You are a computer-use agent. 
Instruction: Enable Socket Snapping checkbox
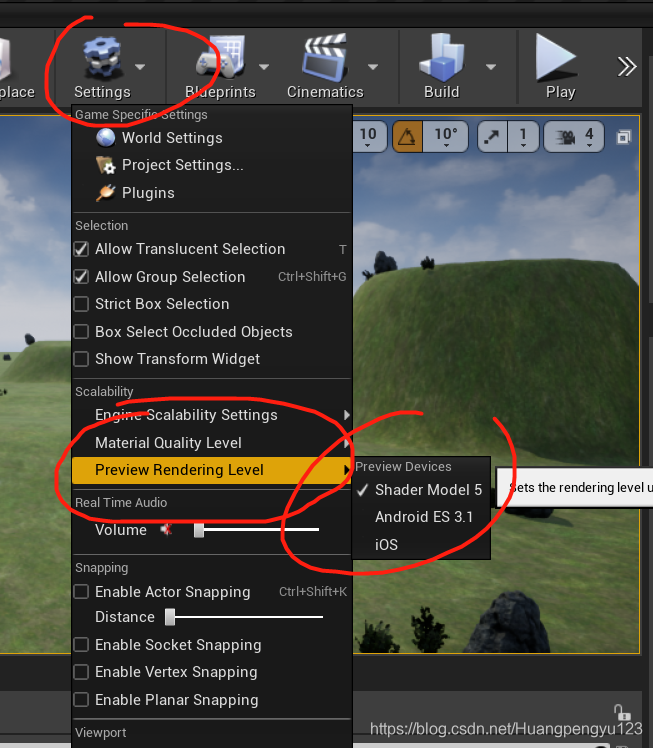tap(81, 644)
